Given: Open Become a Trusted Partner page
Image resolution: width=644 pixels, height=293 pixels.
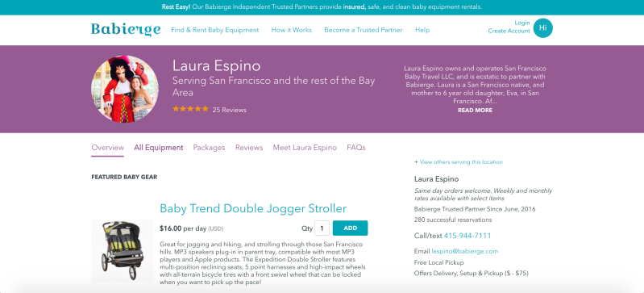Looking at the screenshot, I should 363,30.
